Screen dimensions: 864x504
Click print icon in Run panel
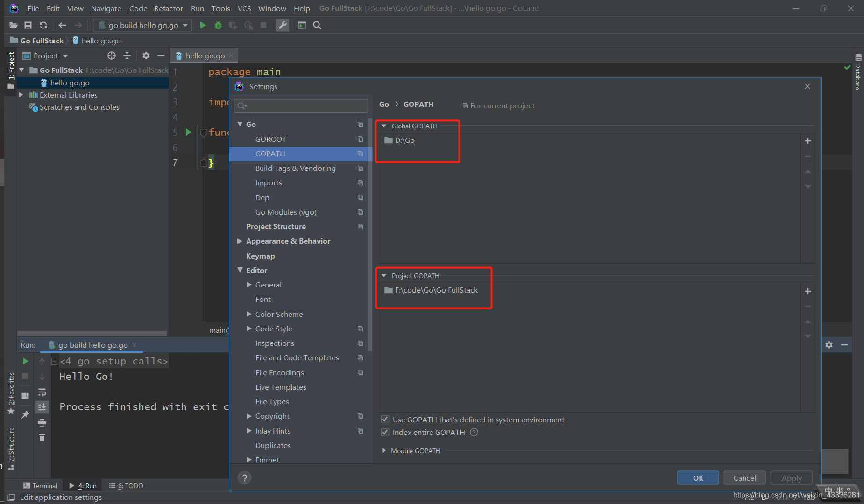click(x=42, y=423)
